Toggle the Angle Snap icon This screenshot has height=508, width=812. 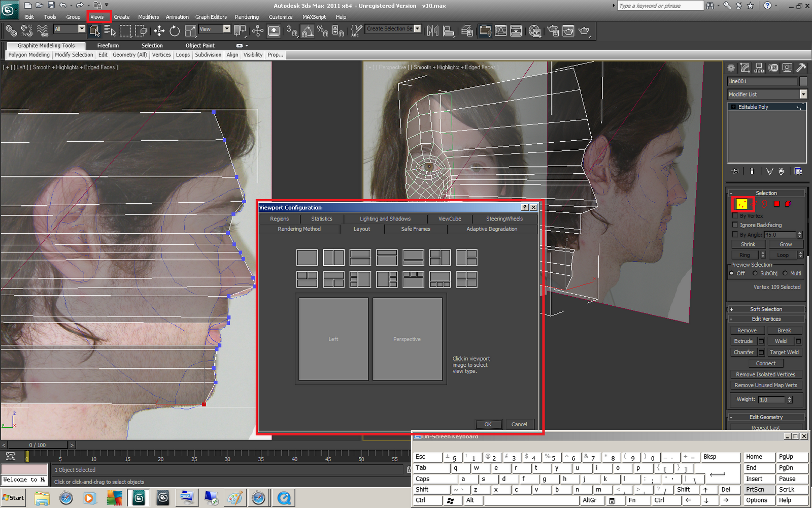pyautogui.click(x=308, y=31)
